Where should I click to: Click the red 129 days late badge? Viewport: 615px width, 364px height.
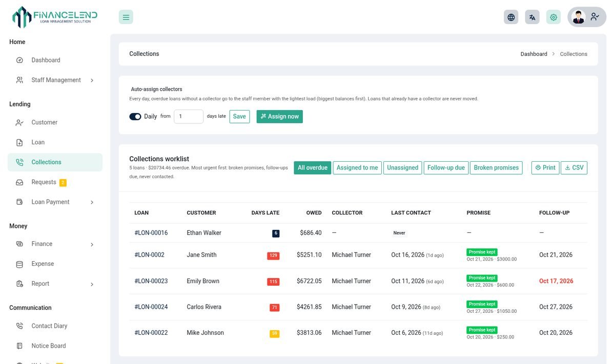273,255
